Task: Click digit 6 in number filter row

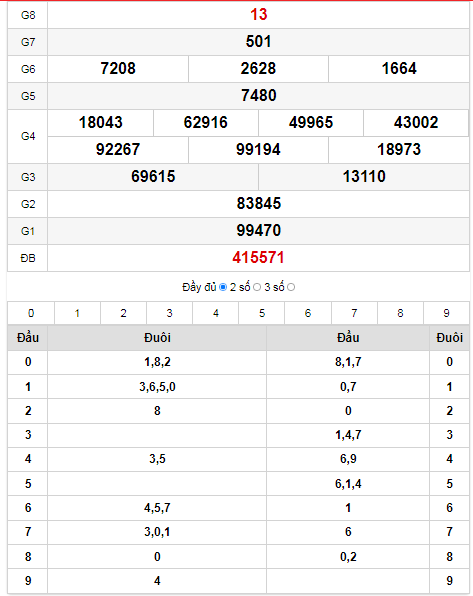Action: (308, 313)
